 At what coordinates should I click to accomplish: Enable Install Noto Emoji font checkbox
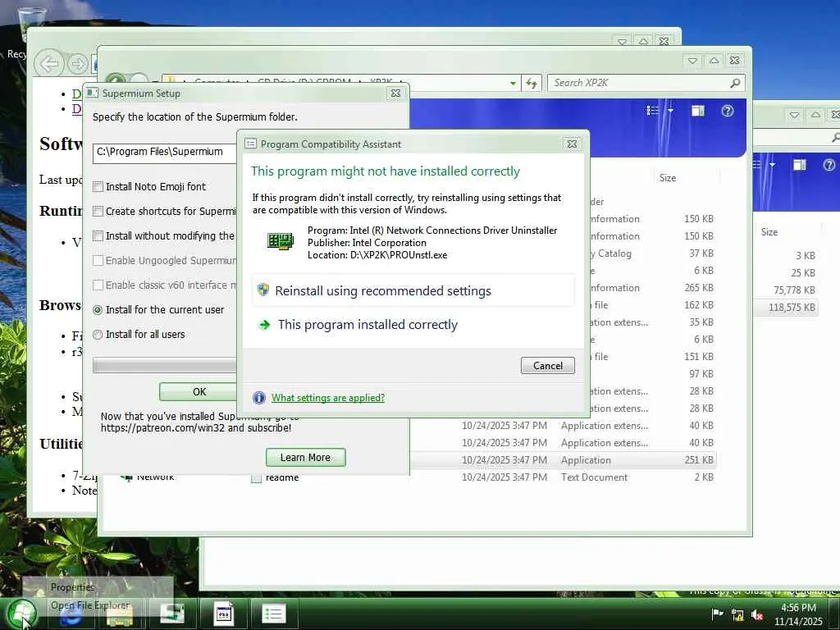click(98, 186)
